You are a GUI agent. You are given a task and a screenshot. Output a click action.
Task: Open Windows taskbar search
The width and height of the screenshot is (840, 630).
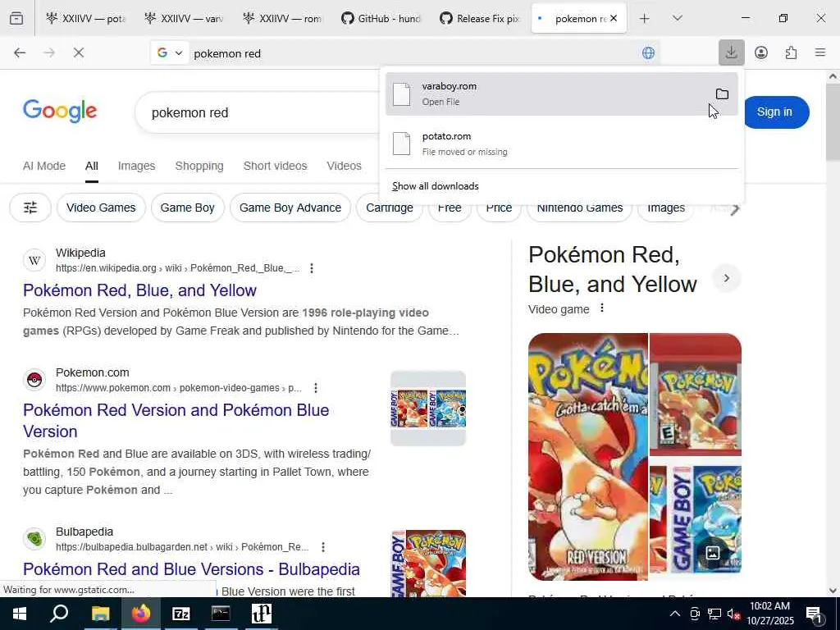(x=59, y=614)
